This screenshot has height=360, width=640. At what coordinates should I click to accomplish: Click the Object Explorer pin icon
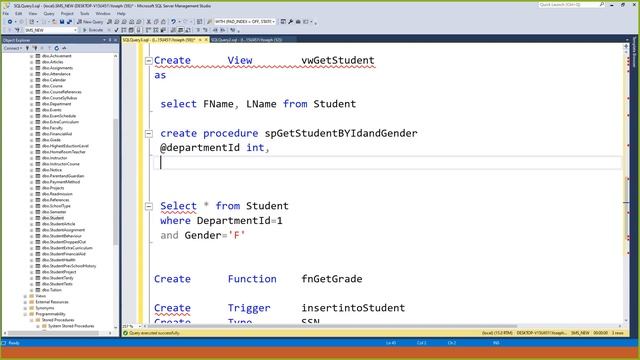tap(110, 40)
